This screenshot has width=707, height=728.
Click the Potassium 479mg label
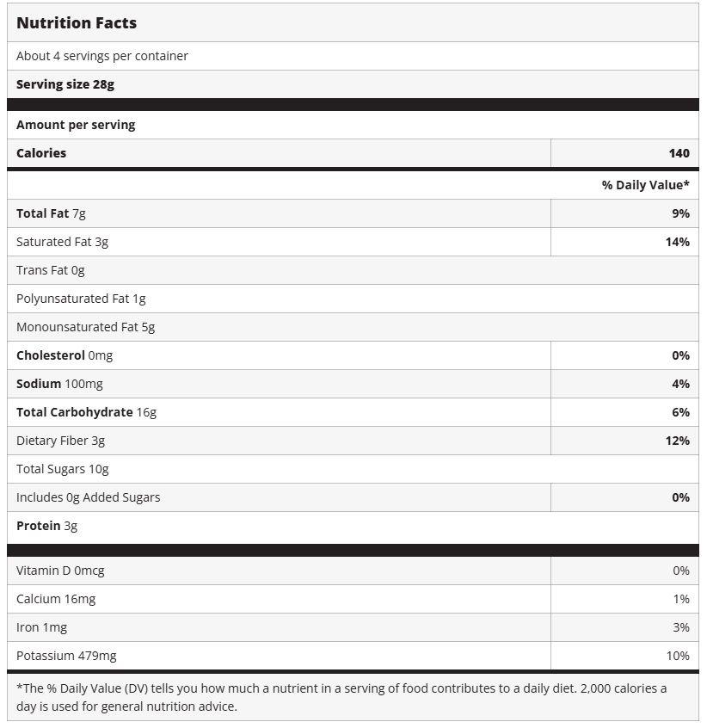[66, 656]
